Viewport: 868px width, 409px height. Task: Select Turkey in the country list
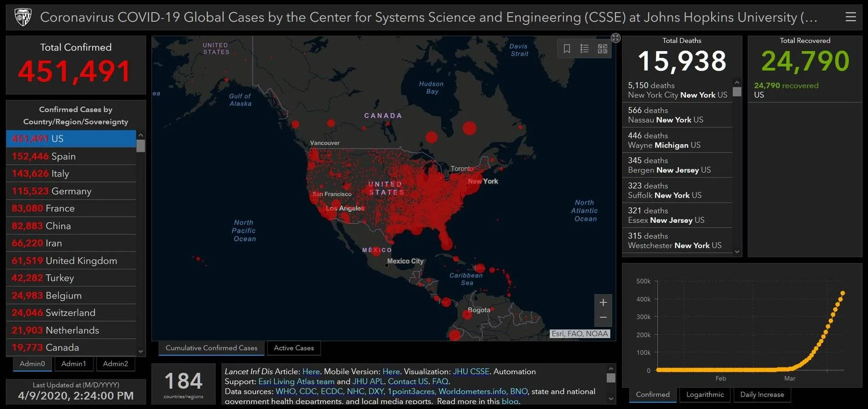click(71, 278)
